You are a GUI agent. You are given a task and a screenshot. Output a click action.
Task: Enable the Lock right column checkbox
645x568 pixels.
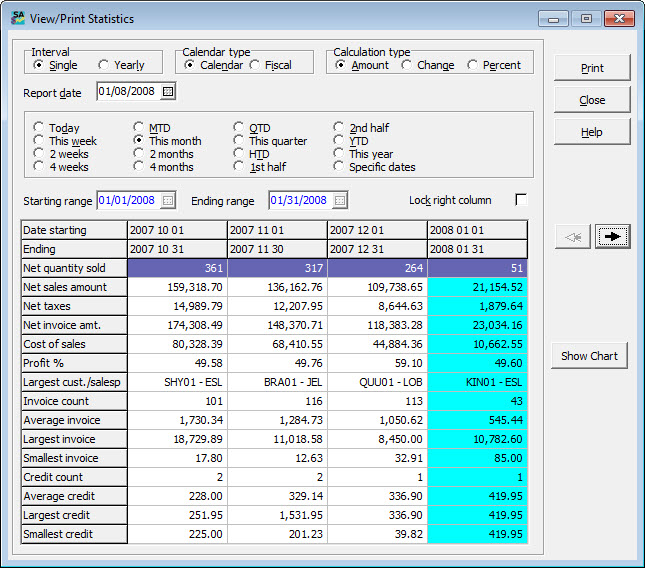[520, 200]
